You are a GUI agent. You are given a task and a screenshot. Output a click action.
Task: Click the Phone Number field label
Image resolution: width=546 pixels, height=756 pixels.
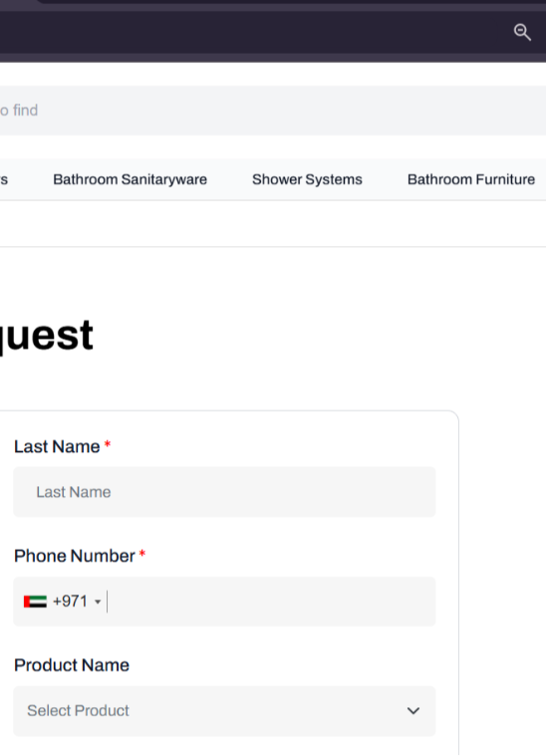tap(75, 556)
